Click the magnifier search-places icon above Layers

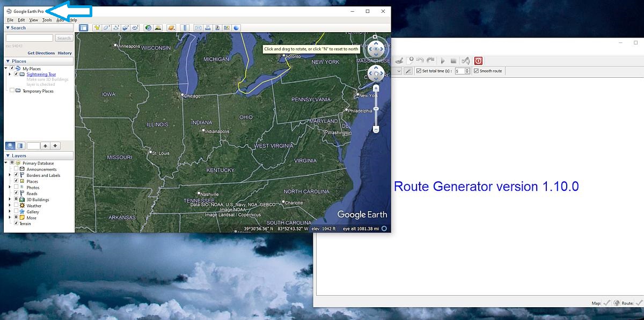click(10, 146)
